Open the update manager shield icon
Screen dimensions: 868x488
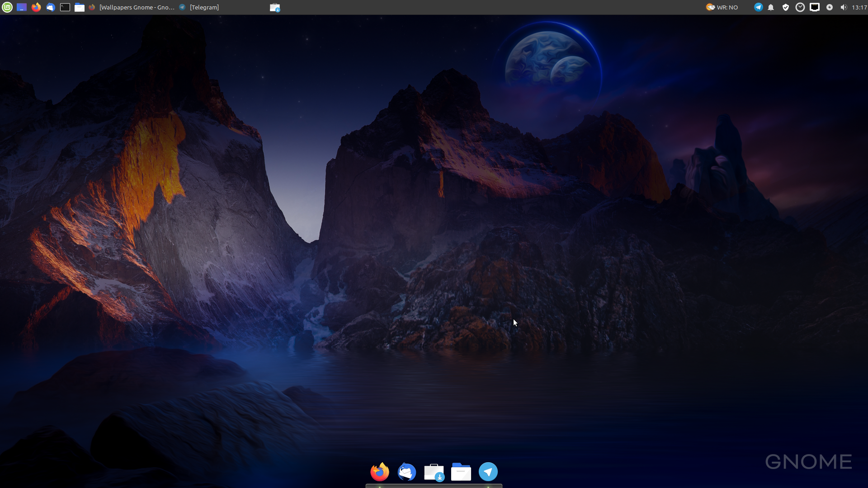[x=786, y=7]
